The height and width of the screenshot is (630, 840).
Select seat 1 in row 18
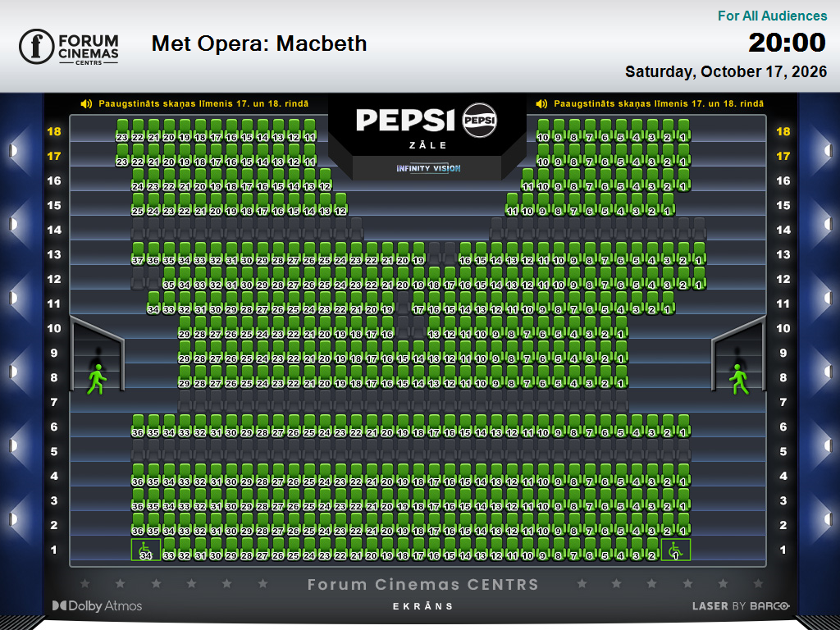tap(683, 130)
